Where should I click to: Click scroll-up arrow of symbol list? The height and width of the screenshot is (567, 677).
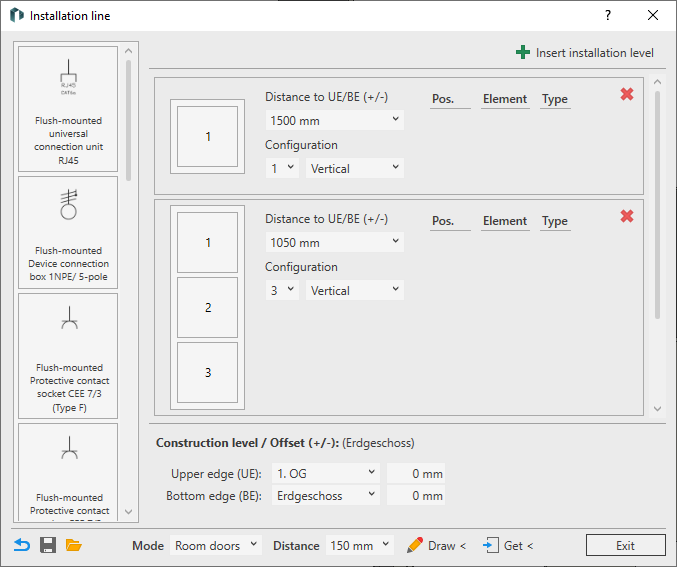click(128, 51)
